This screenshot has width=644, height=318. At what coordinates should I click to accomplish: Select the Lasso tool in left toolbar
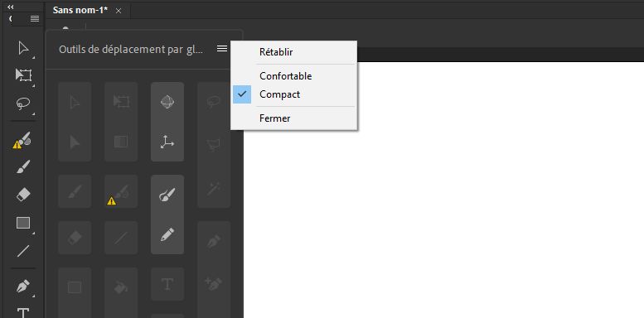pos(23,103)
